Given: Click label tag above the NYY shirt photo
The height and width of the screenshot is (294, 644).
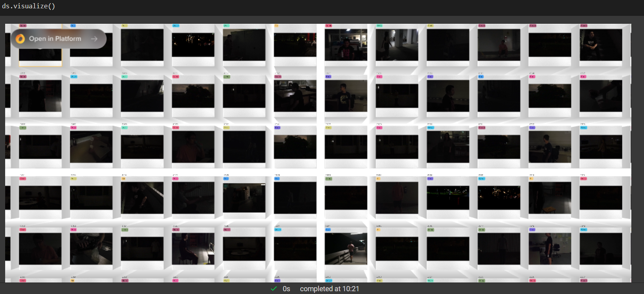Looking at the screenshot, I should (583, 26).
